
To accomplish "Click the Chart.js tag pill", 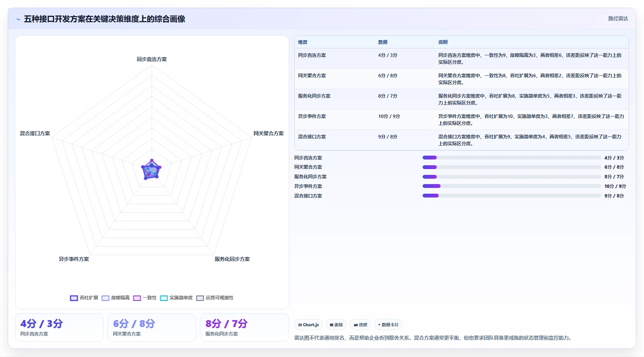I will (x=309, y=325).
